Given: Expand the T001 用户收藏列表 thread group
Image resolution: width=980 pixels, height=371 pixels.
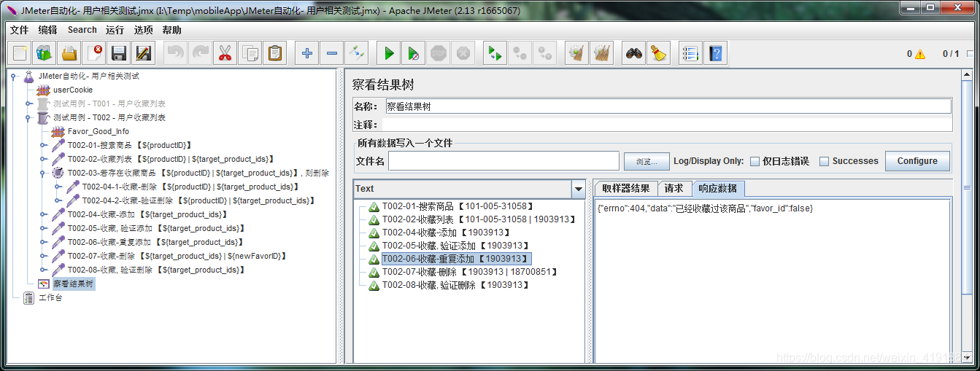Looking at the screenshot, I should (28, 104).
